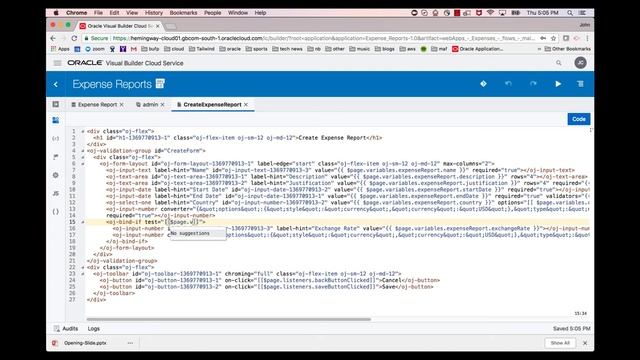
Task: Click the No suggestions popup
Action: pyautogui.click(x=198, y=233)
